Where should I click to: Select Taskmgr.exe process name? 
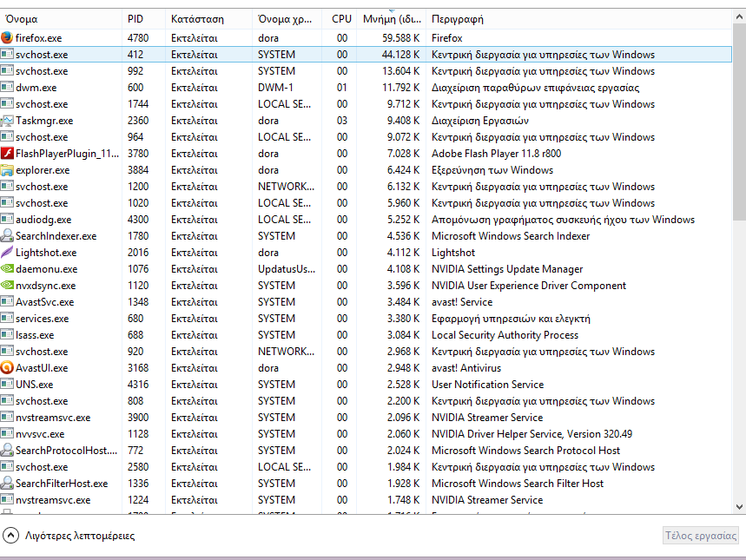point(44,121)
